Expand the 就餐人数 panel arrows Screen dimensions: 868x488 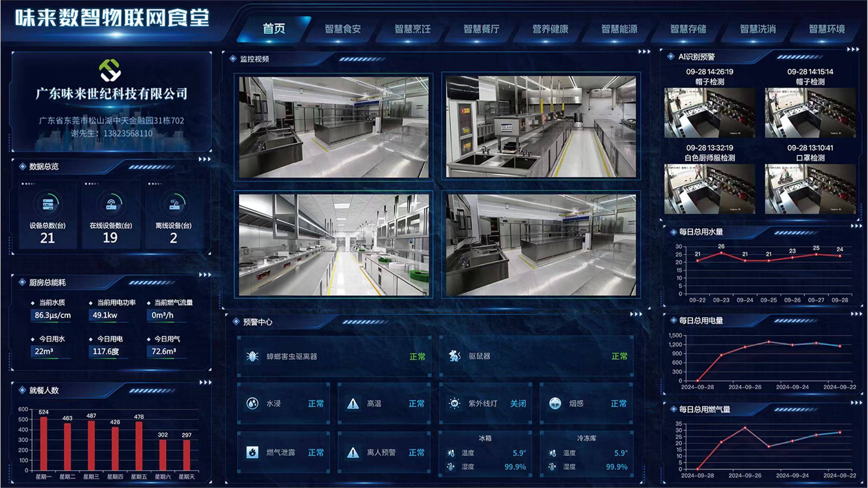coord(205,382)
